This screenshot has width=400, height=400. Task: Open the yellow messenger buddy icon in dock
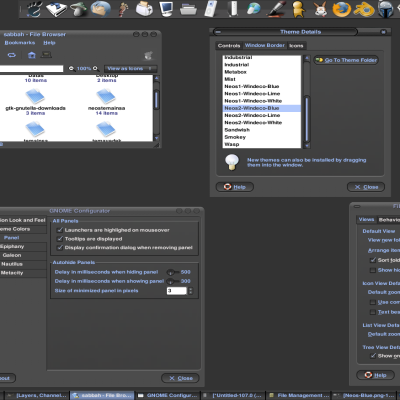(x=298, y=9)
